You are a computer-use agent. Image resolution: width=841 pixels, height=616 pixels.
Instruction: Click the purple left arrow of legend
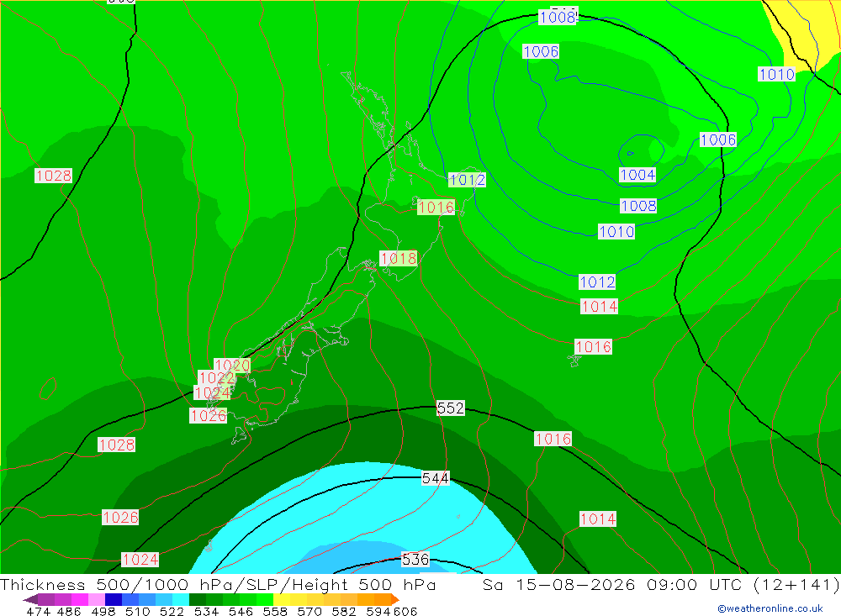30,599
